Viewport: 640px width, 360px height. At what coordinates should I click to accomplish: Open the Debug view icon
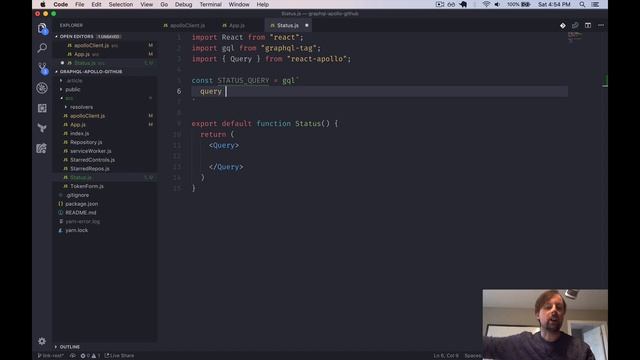point(42,88)
